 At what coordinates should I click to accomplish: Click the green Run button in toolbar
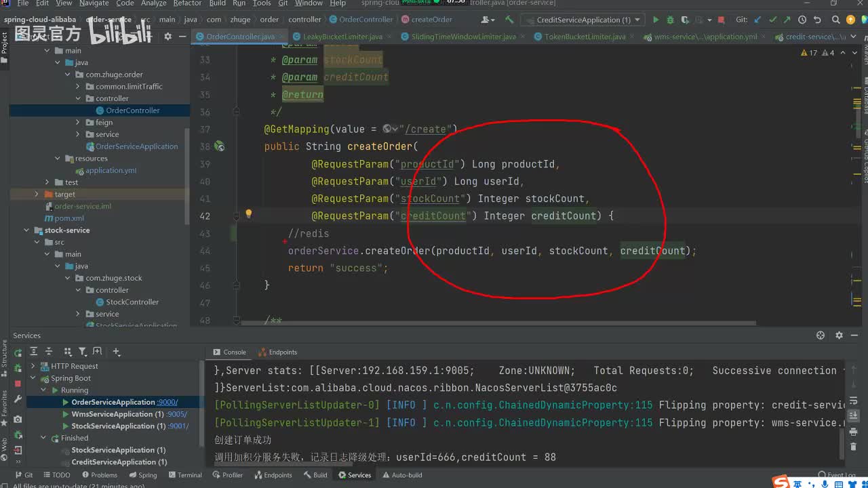pyautogui.click(x=655, y=20)
